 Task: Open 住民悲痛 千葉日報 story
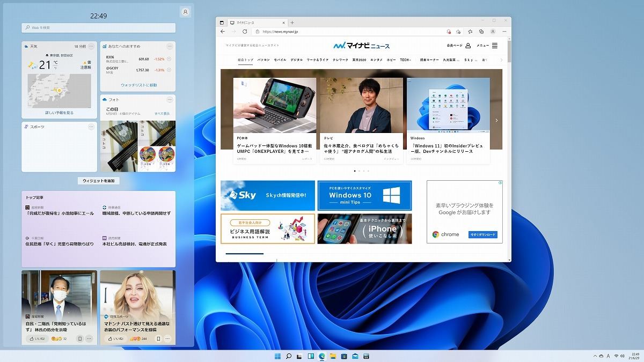pos(60,244)
